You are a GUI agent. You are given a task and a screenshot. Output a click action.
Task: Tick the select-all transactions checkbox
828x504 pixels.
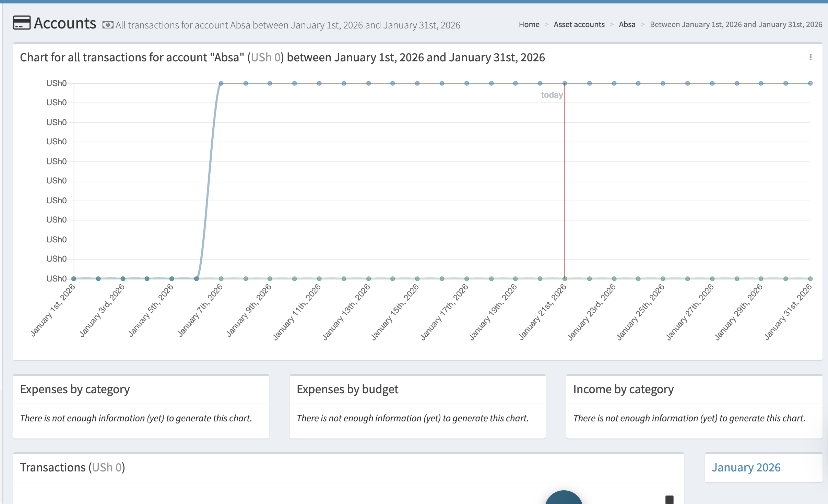coord(669,499)
